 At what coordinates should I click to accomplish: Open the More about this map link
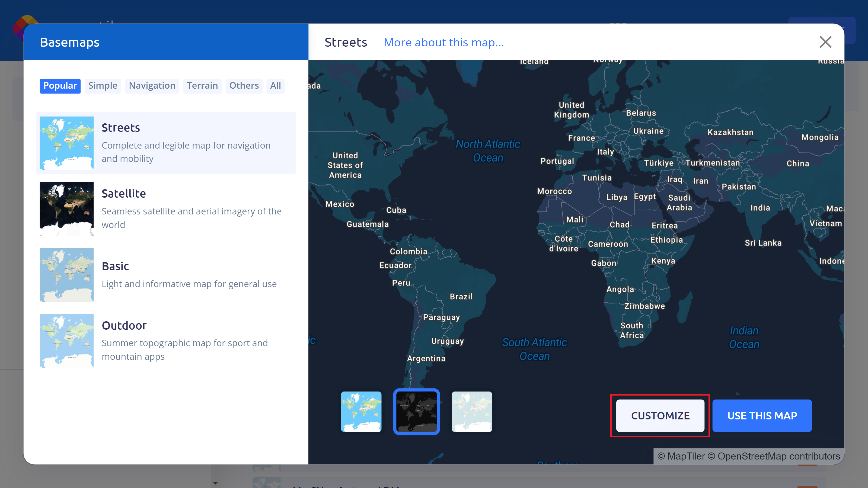444,43
